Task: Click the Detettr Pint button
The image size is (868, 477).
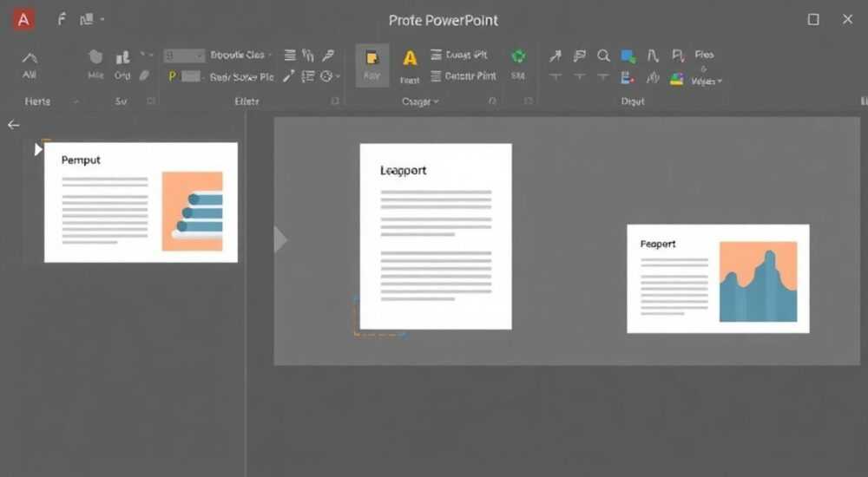Action: (464, 75)
